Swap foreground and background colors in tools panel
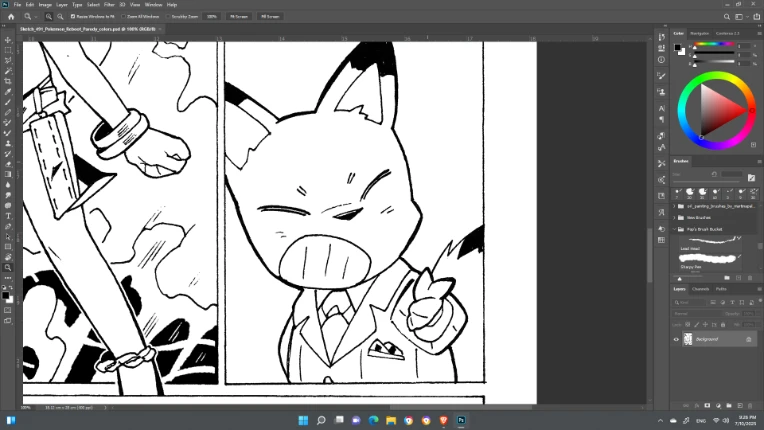 (x=11, y=287)
